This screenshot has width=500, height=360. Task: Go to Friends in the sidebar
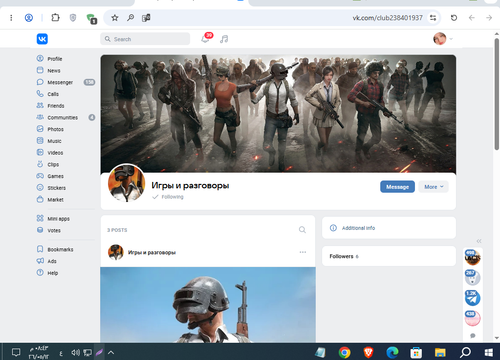(56, 106)
